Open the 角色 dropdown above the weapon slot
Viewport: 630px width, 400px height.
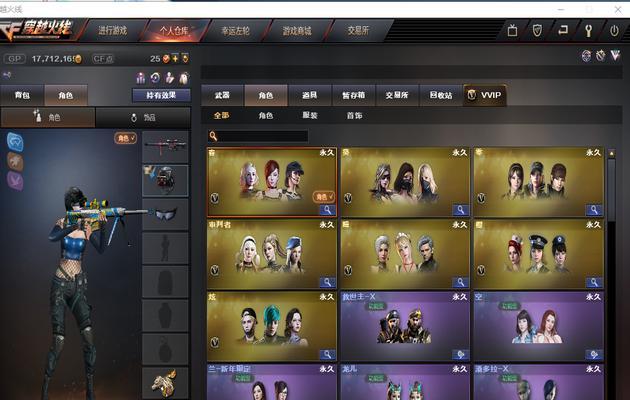point(125,138)
